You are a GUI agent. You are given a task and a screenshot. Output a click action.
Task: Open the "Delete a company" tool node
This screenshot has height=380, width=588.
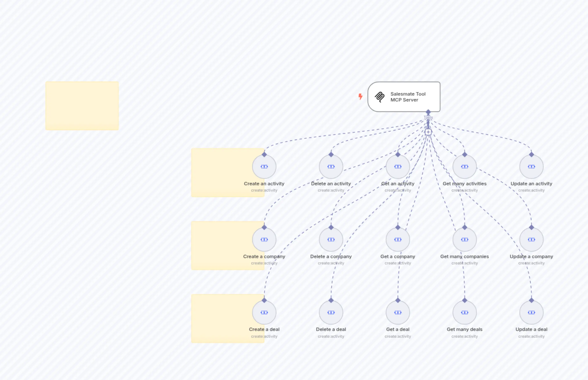point(331,239)
